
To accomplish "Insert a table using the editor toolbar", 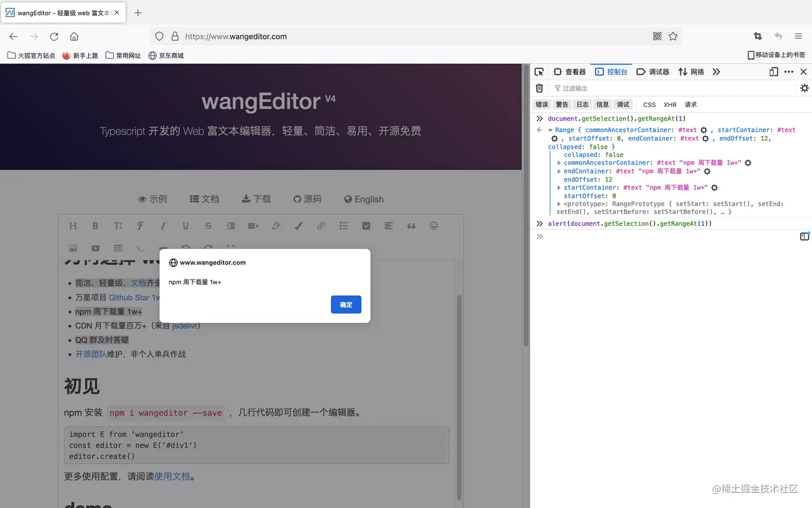I will pos(118,248).
